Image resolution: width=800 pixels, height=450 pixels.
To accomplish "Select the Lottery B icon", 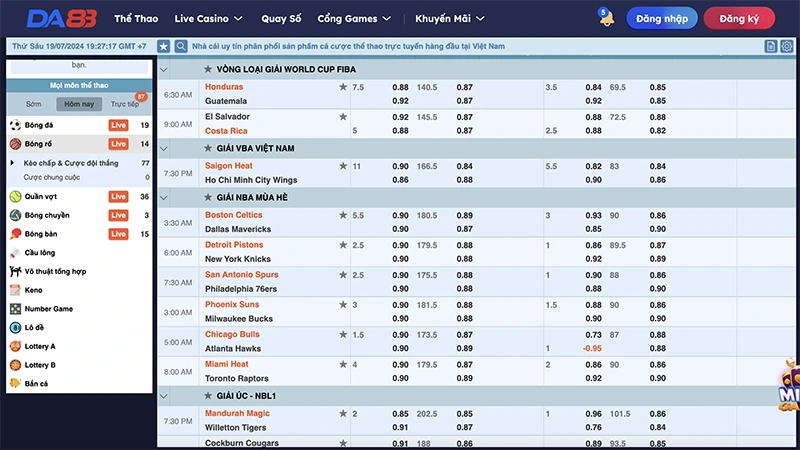I will click(x=15, y=365).
